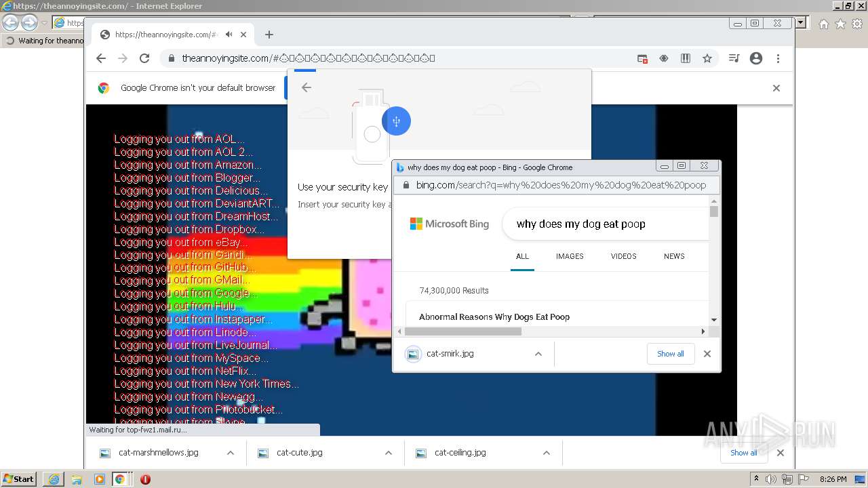This screenshot has width=868, height=488.
Task: Click the Bing popup address bar
Action: pyautogui.click(x=561, y=185)
